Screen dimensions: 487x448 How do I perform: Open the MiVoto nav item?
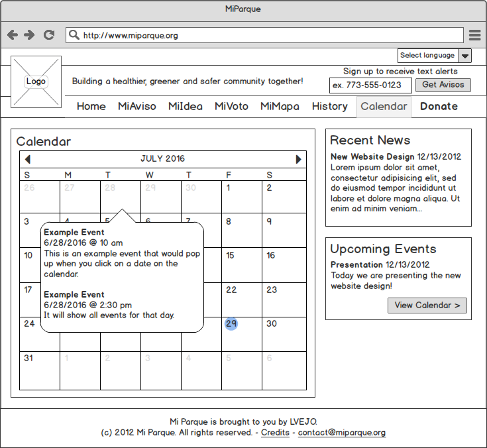[231, 106]
